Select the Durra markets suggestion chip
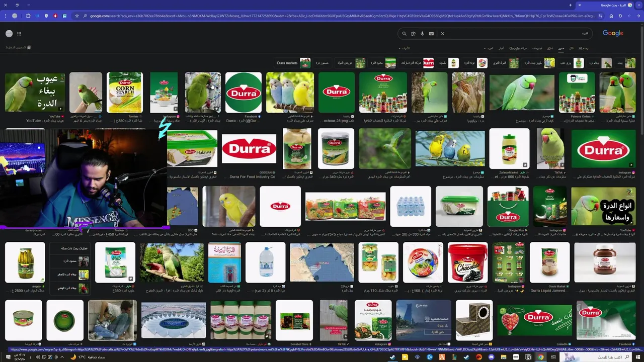The height and width of the screenshot is (362, 644). (293, 63)
